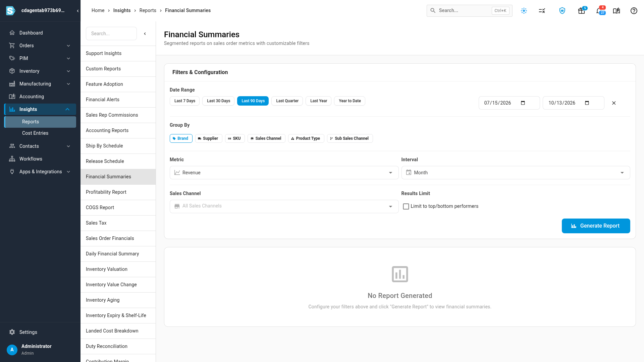Collapse the Insights menu chevron
The height and width of the screenshot is (362, 644).
[67, 109]
